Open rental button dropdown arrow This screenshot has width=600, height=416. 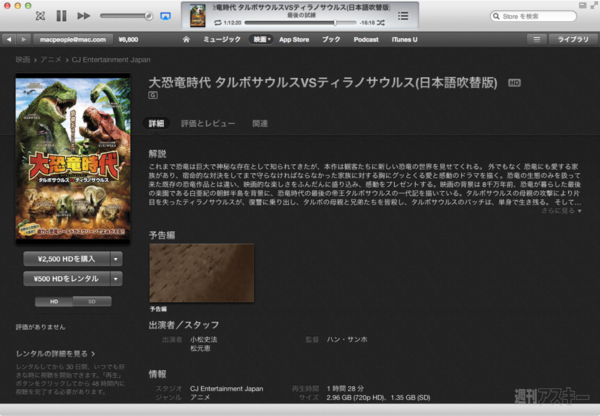(x=116, y=279)
